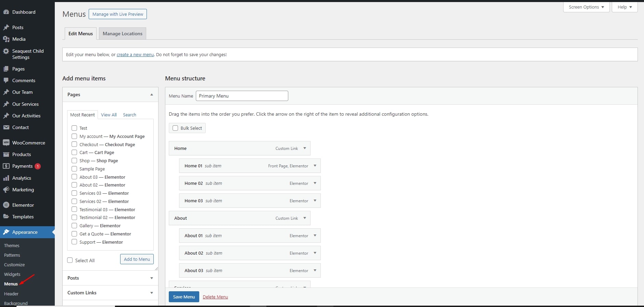Click the Seaquest Child Settings gear icon
The height and width of the screenshot is (307, 644).
tap(6, 51)
